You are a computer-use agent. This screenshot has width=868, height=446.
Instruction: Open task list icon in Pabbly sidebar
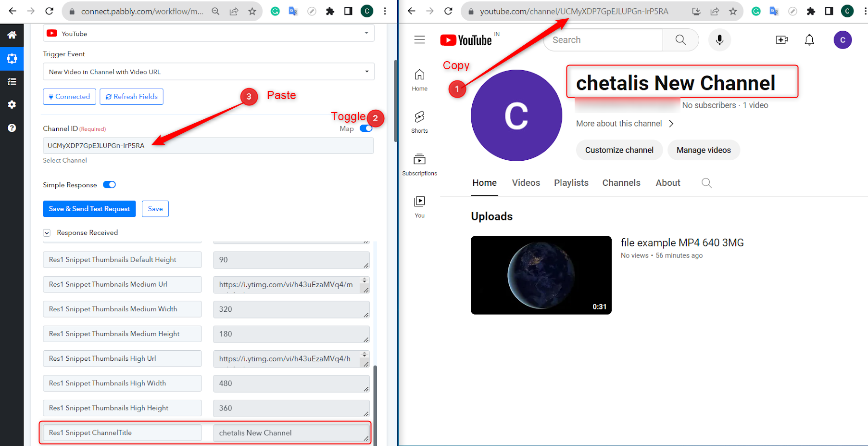(12, 82)
